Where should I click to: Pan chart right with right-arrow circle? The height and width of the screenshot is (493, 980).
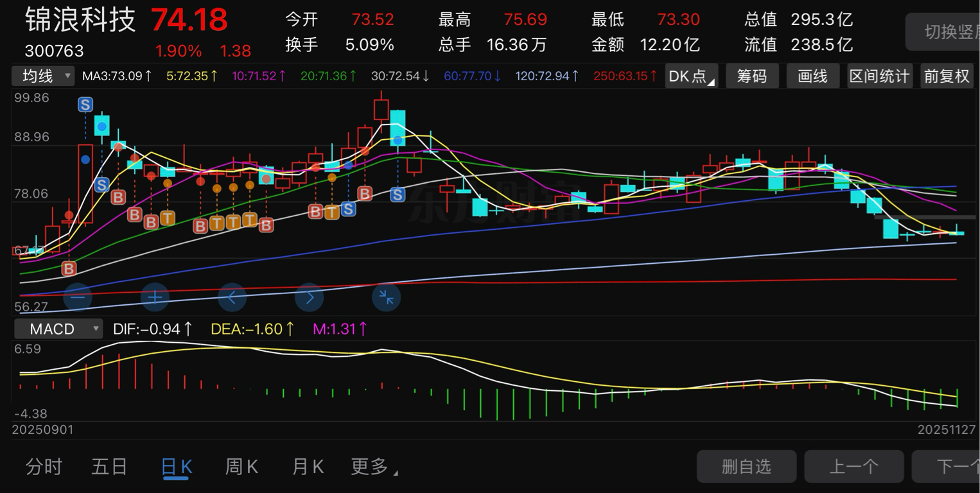pos(310,297)
